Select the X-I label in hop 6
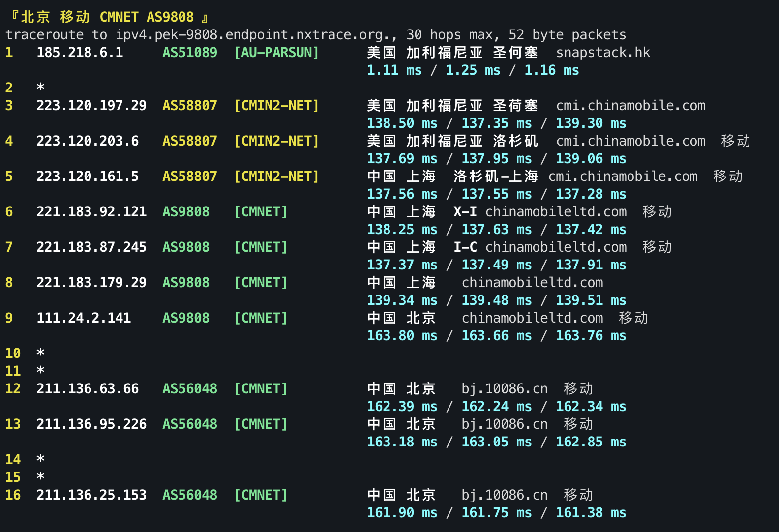This screenshot has width=779, height=532. (465, 212)
